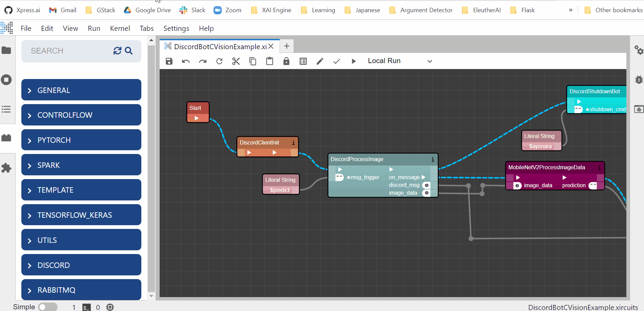
Task: Click the Gmail bookmark
Action: (x=63, y=10)
